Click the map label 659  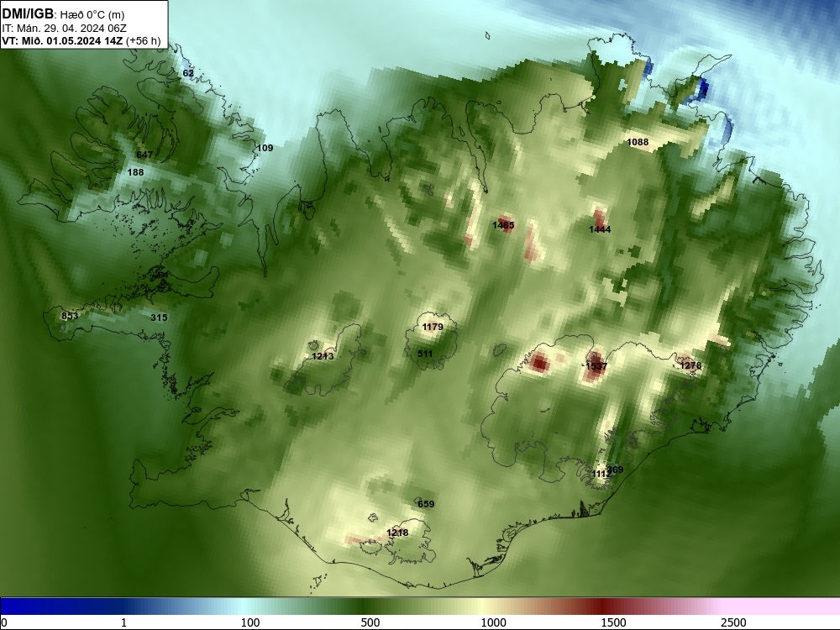tap(426, 504)
